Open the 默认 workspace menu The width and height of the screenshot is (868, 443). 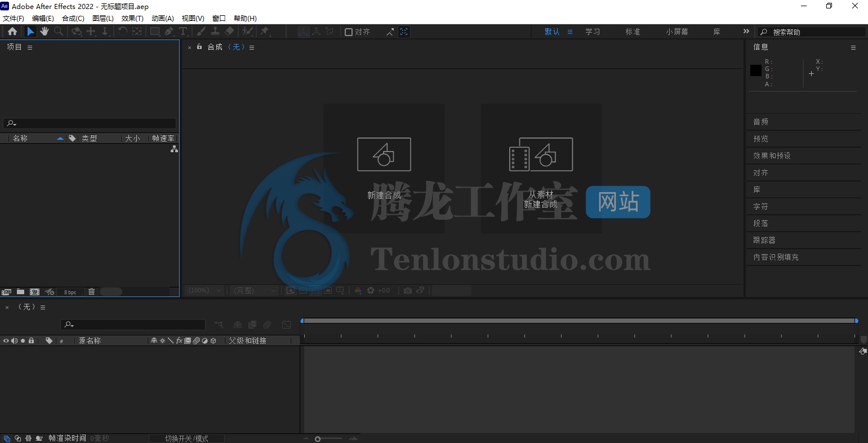570,32
